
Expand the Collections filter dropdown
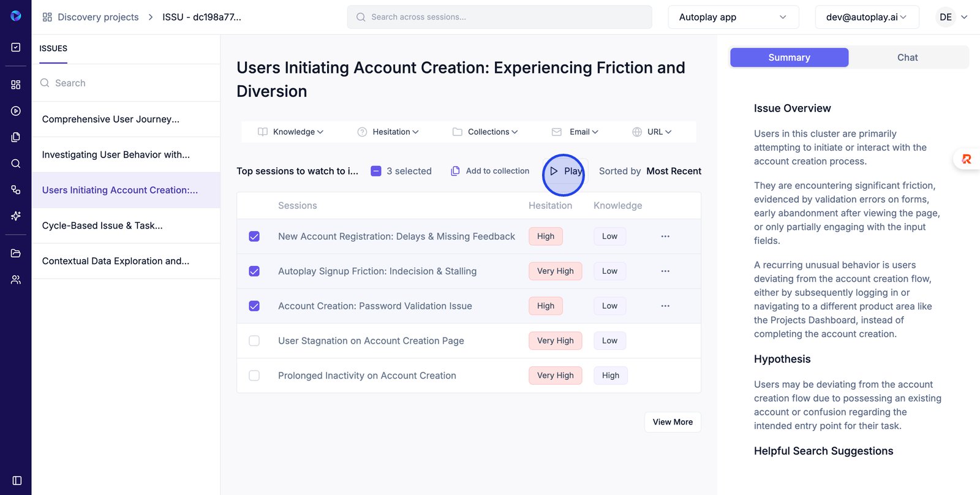[x=485, y=132]
